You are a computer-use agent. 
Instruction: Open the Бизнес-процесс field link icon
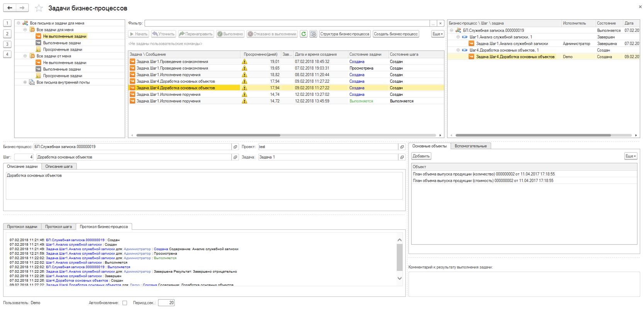(x=235, y=147)
